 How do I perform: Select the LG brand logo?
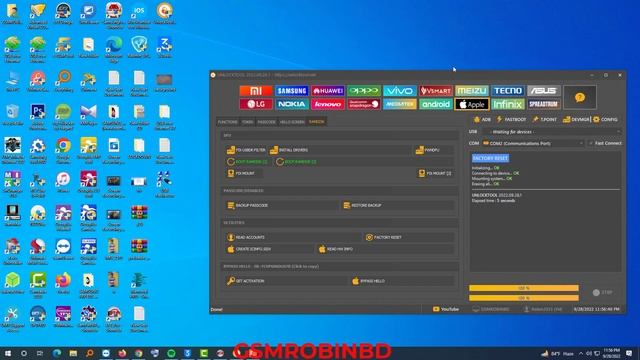pos(256,104)
